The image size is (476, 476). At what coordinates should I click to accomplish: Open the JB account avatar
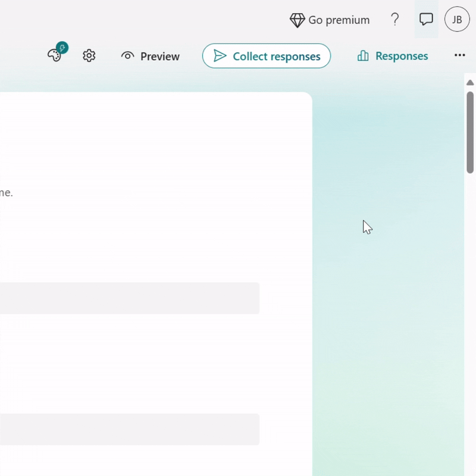pos(457,20)
